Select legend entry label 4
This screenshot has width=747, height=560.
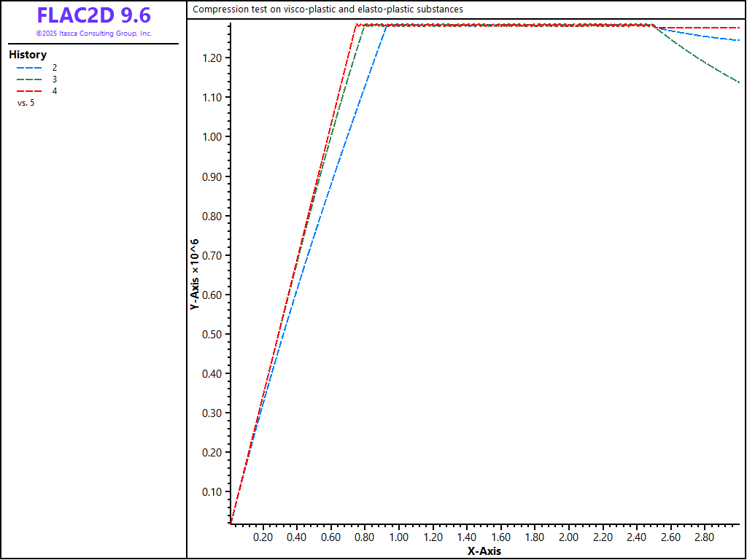(x=55, y=91)
